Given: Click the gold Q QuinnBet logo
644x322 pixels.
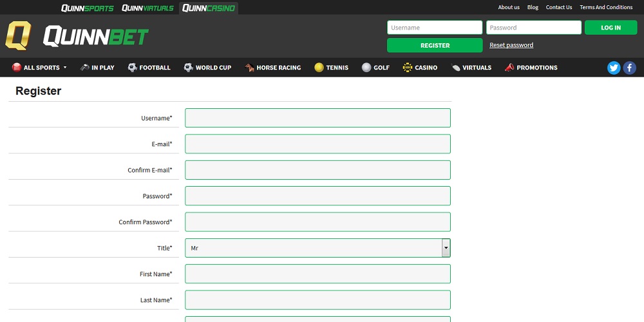Looking at the screenshot, I should (x=18, y=35).
